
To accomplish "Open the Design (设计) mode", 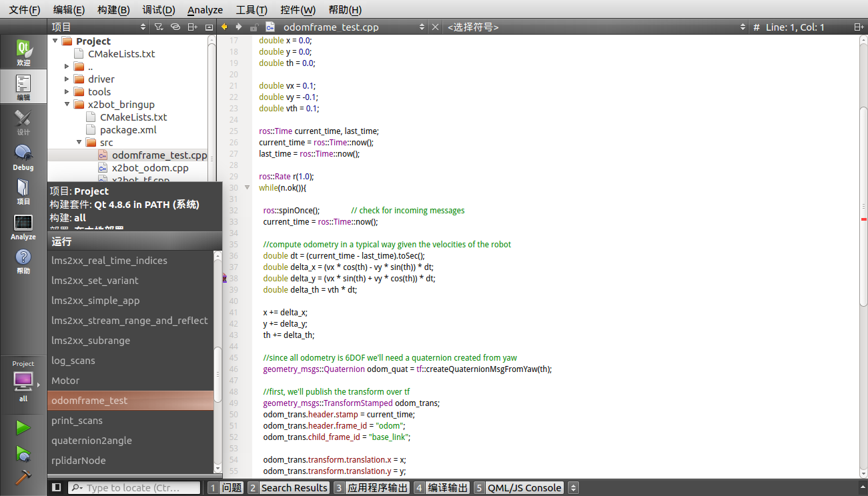I will (23, 122).
